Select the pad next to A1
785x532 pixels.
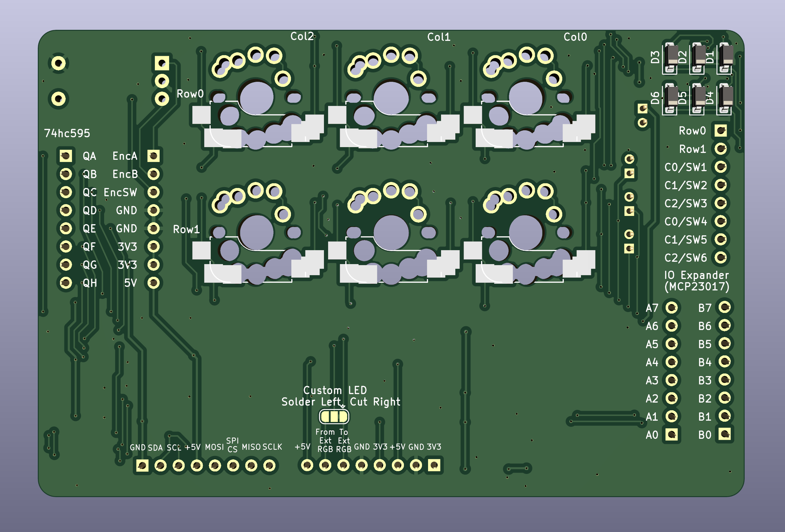[x=671, y=416]
